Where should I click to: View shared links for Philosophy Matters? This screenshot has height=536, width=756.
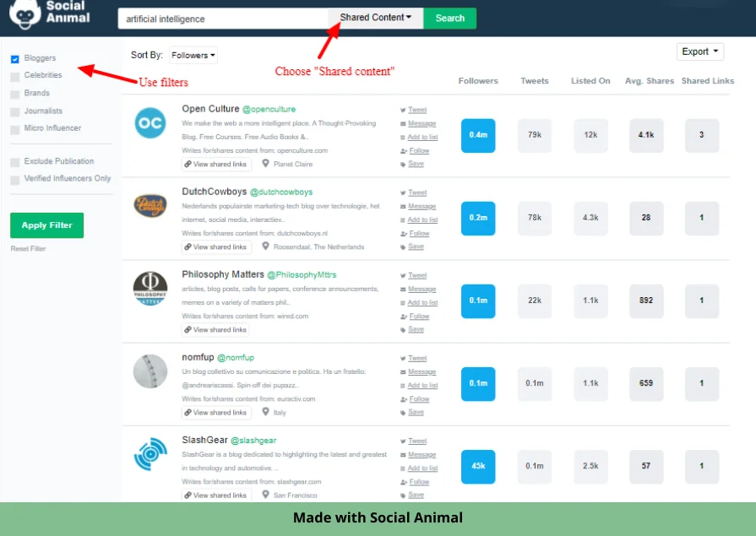coord(216,330)
